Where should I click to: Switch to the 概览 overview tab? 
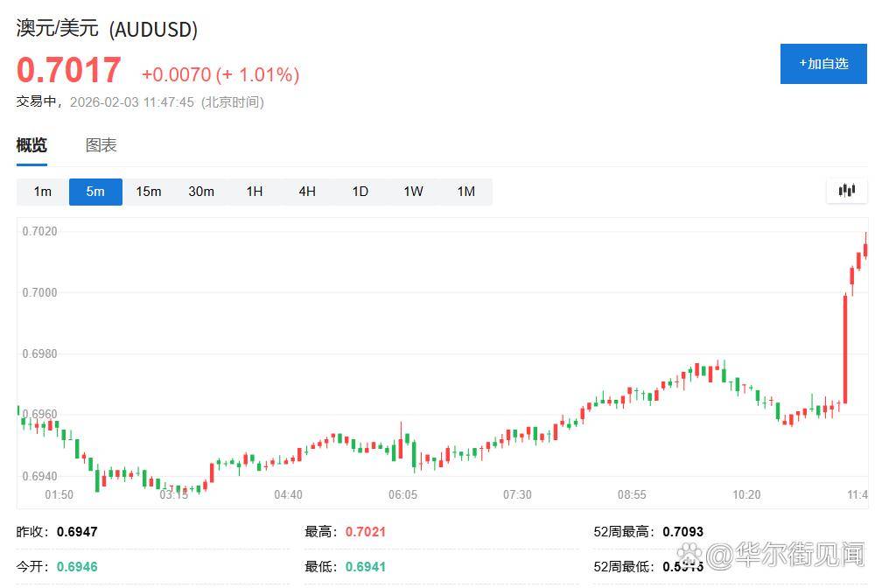click(31, 145)
